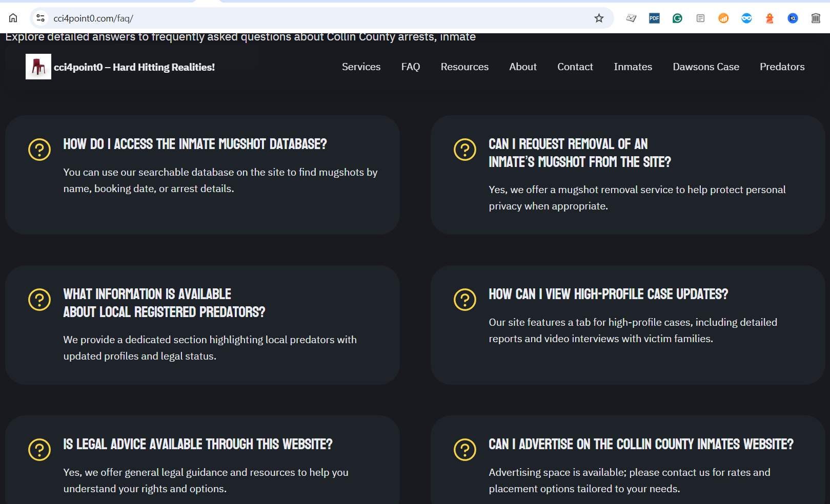Open the Inmates navigation link
The image size is (830, 504).
tap(633, 67)
